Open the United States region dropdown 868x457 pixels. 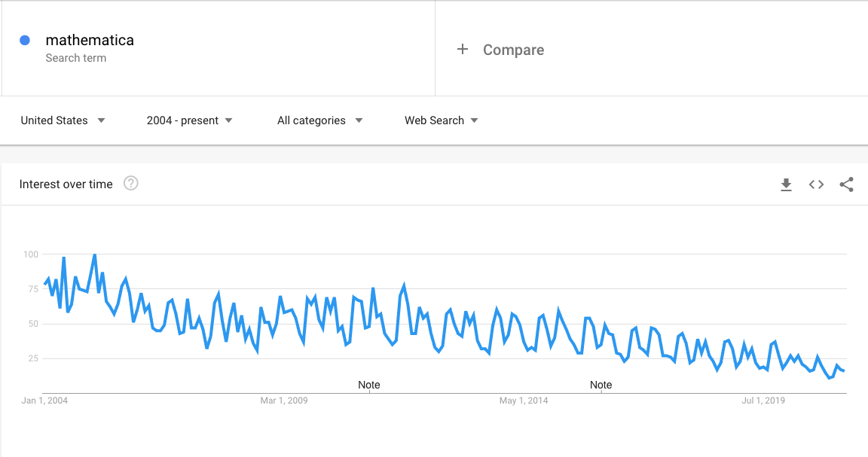pos(63,120)
